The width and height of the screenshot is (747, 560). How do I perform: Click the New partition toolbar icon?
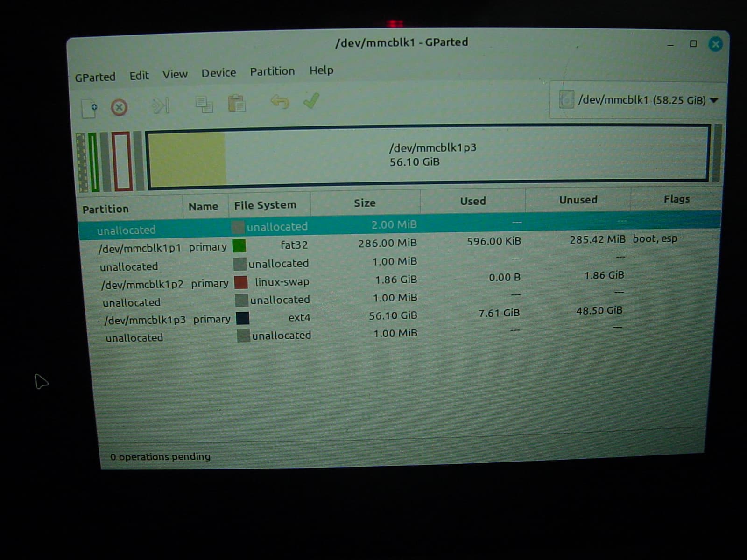pyautogui.click(x=89, y=108)
